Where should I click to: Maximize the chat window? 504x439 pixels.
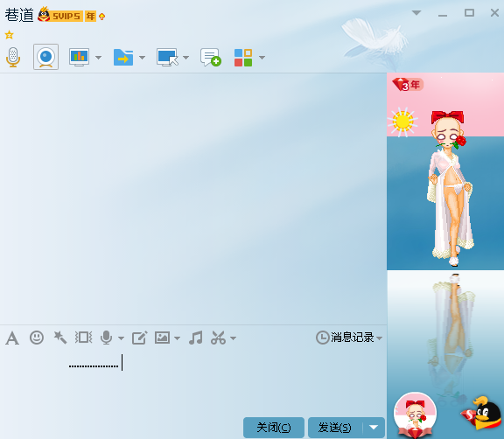pos(469,13)
